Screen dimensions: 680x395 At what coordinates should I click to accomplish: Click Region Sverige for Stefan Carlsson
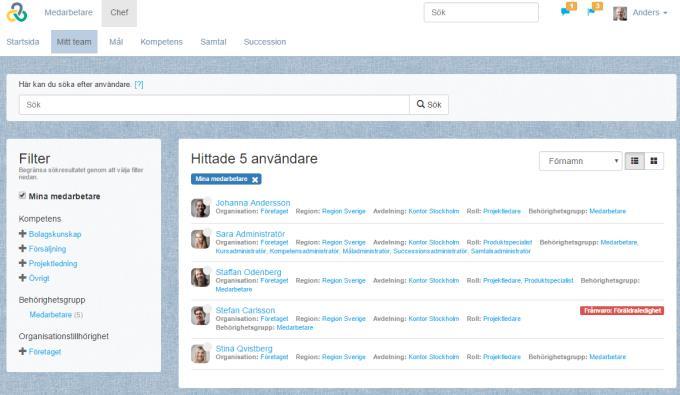coord(344,319)
